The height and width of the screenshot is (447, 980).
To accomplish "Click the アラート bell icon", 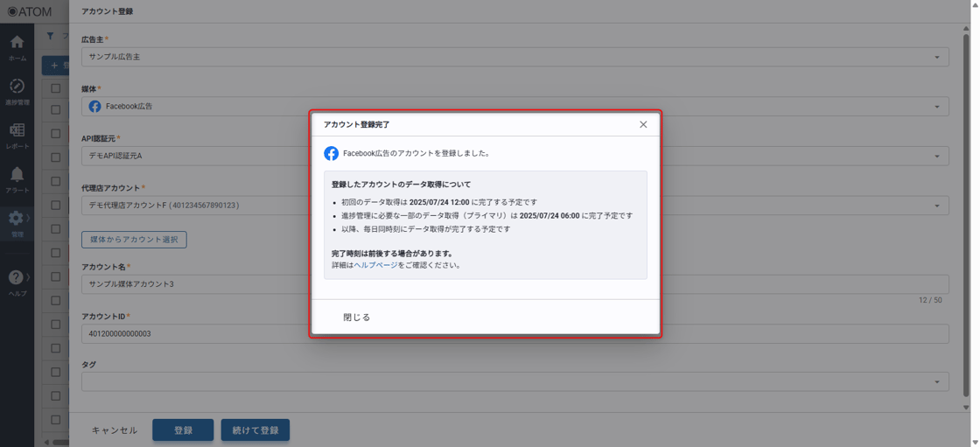I will point(17,176).
